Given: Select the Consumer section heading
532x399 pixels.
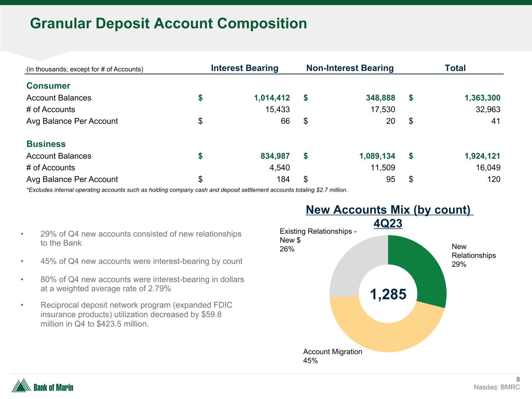Looking at the screenshot, I should tap(48, 86).
